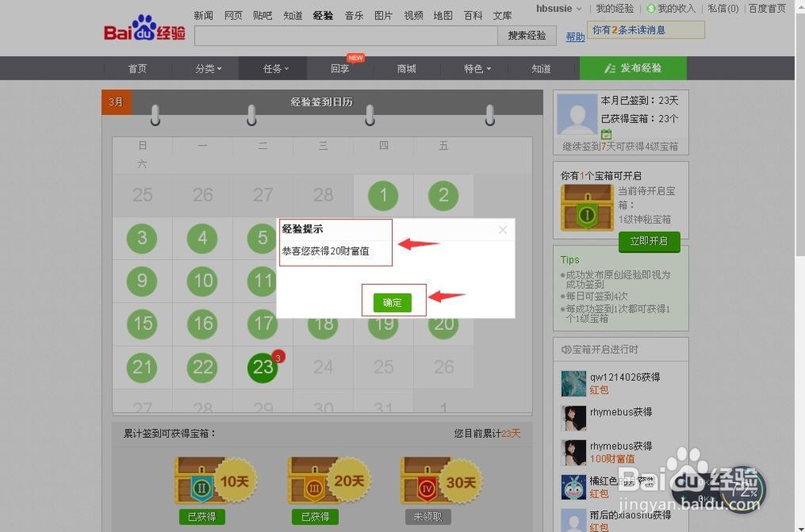Open the 特色 dropdown menu
The image size is (805, 532).
tap(477, 68)
